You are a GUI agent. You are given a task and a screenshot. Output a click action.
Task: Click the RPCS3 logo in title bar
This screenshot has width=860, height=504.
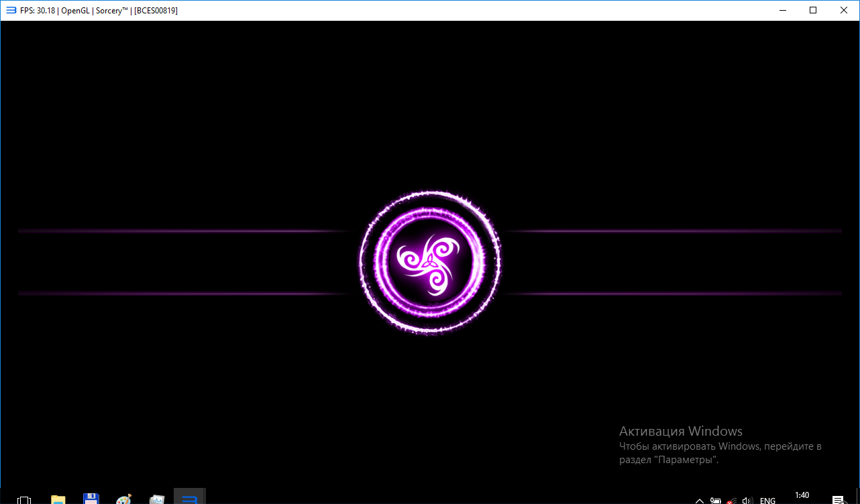[x=11, y=11]
